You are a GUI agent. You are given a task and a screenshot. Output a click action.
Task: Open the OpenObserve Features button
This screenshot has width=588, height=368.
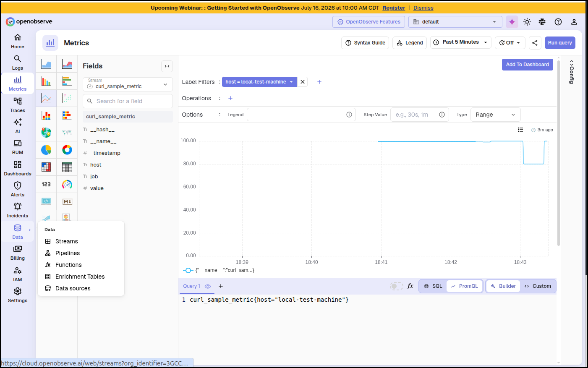coord(369,22)
